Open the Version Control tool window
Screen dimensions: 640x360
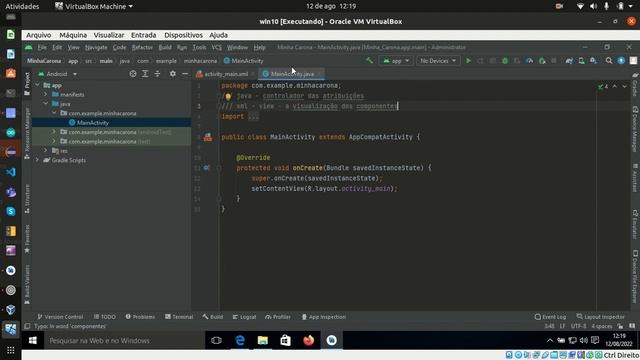click(60, 317)
